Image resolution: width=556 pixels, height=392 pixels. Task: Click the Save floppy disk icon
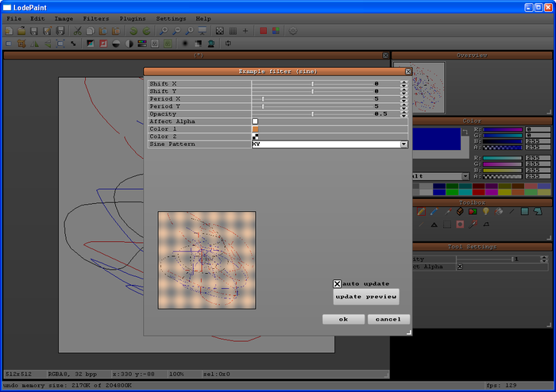(34, 31)
